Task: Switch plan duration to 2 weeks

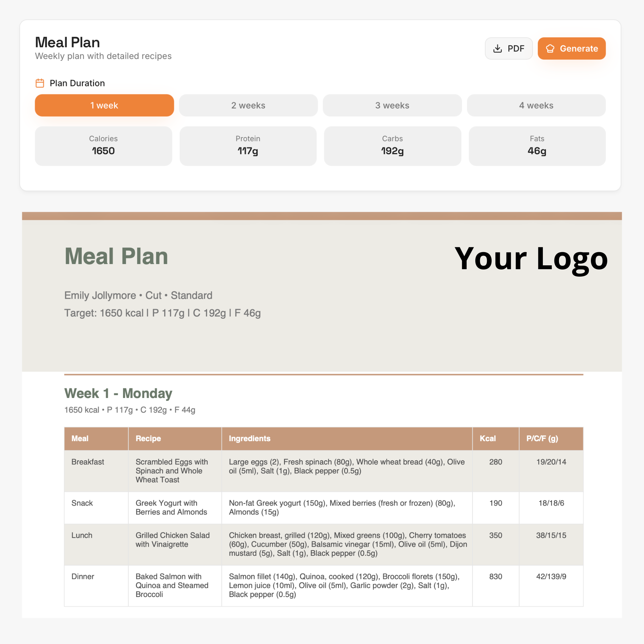Action: coord(248,105)
